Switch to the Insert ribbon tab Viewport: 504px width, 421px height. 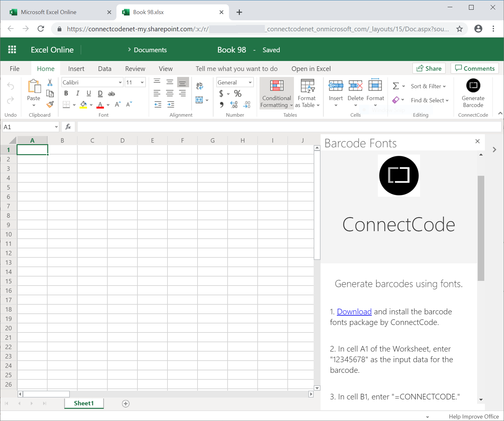(76, 68)
